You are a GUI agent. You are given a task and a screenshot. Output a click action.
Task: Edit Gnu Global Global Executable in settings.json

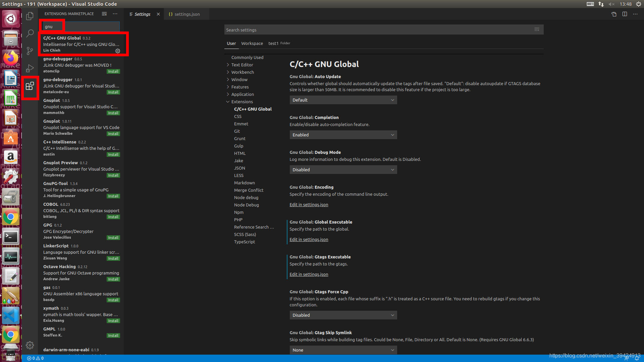[x=308, y=239]
